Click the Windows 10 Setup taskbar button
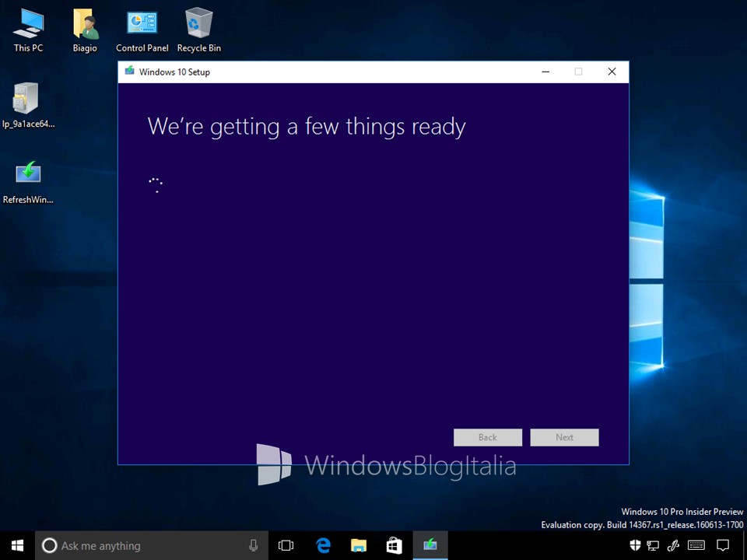This screenshot has height=560, width=747. pos(430,546)
